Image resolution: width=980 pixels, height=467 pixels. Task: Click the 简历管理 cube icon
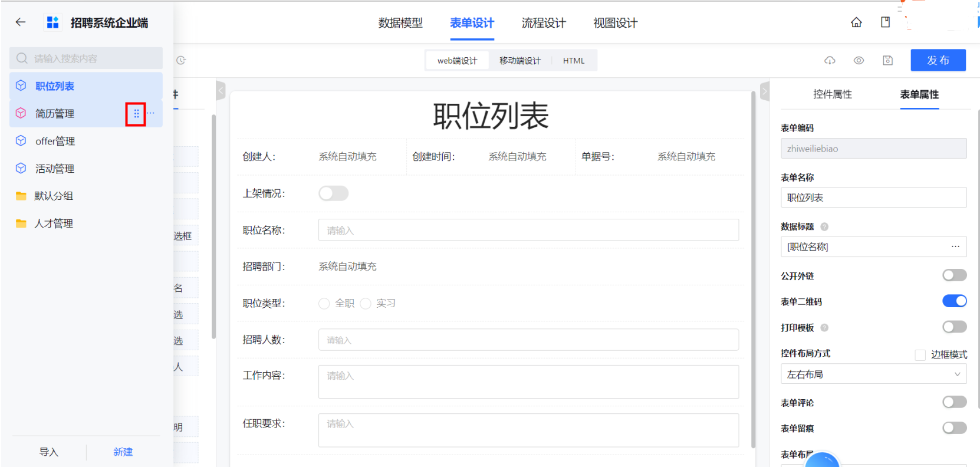21,113
